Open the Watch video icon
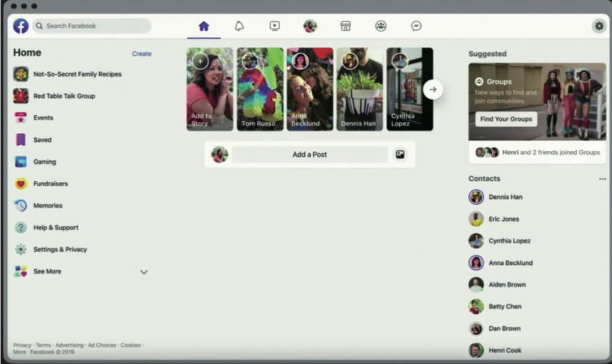Screen dimensions: 612x364 [x=275, y=26]
